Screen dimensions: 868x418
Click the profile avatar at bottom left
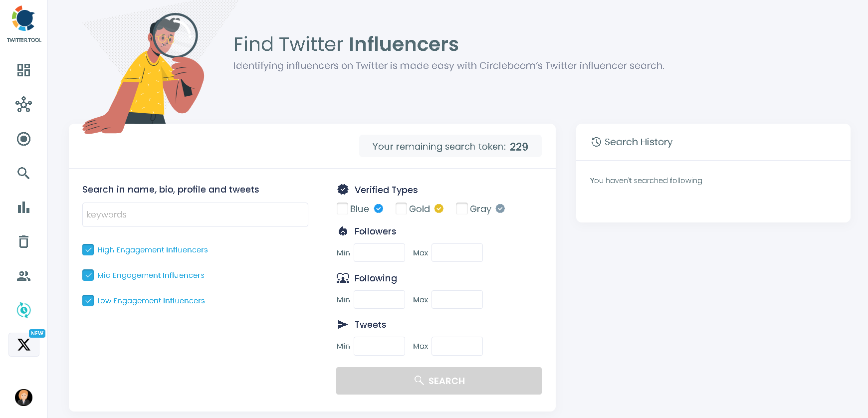[23, 398]
